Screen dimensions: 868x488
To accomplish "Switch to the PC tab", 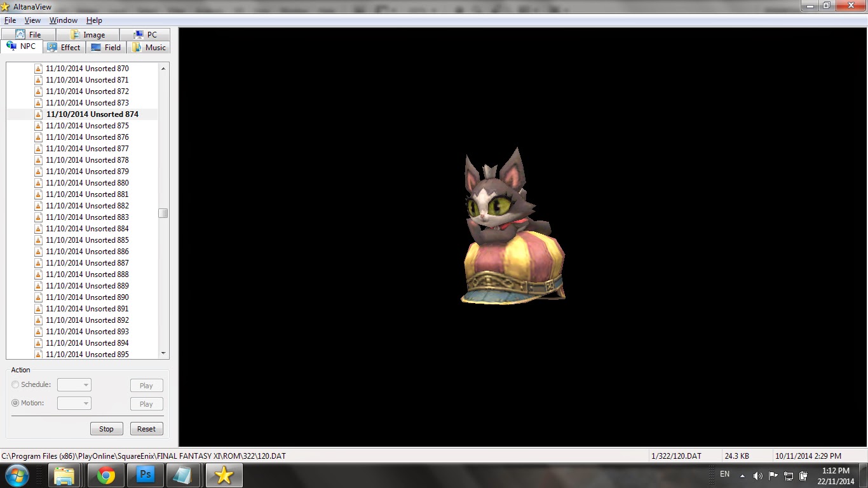I will [145, 35].
